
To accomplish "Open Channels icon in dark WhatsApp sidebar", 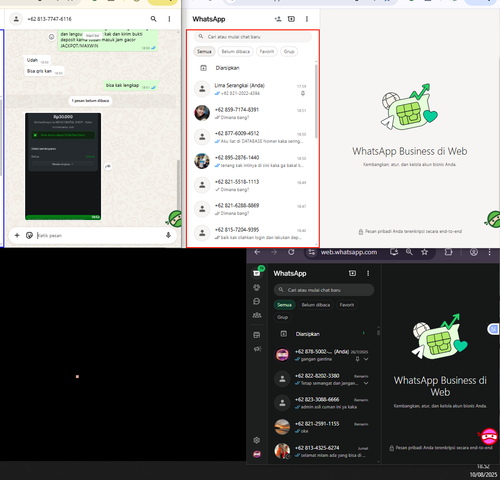I will click(x=257, y=301).
